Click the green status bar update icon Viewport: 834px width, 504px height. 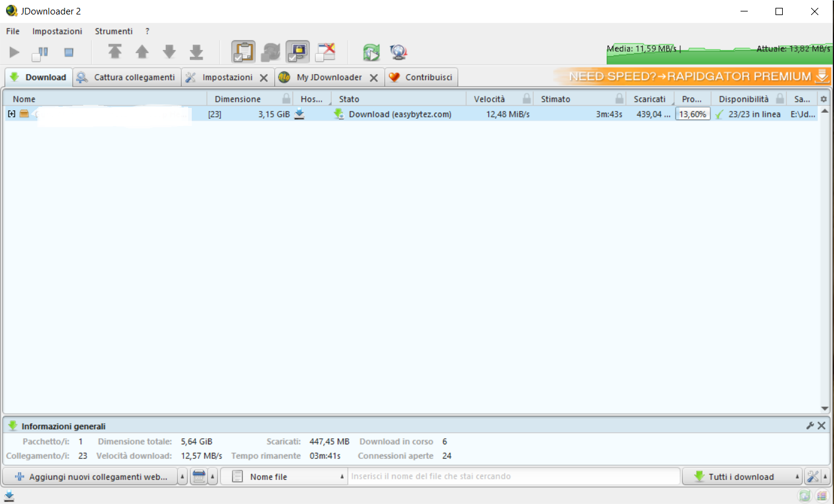[804, 496]
